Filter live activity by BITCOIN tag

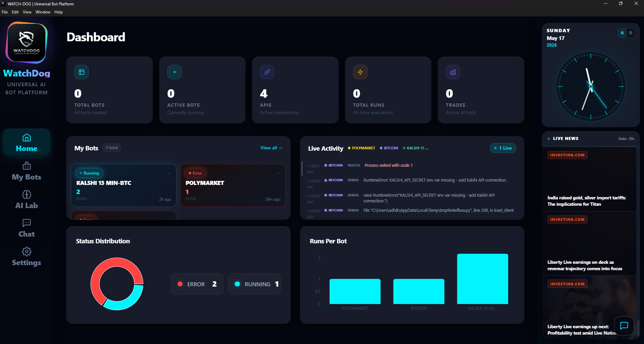(389, 148)
